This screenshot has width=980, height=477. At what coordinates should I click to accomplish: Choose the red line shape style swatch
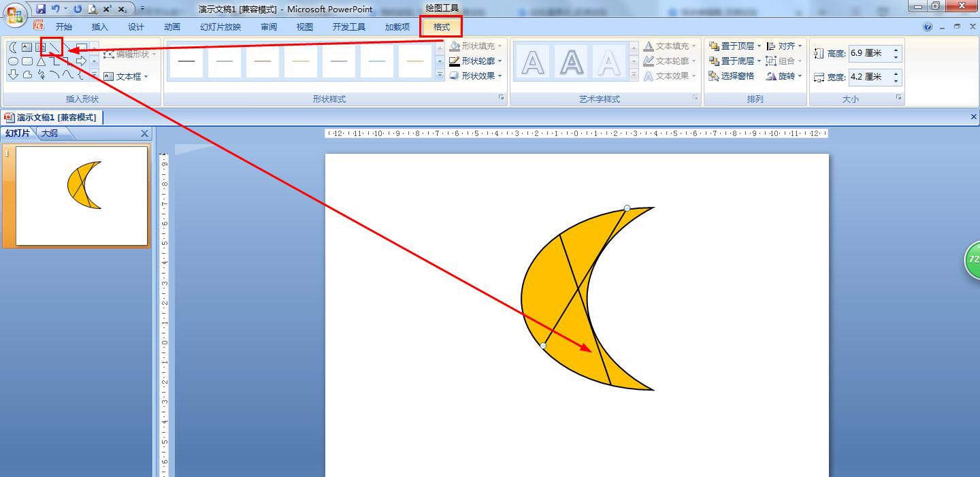[262, 61]
